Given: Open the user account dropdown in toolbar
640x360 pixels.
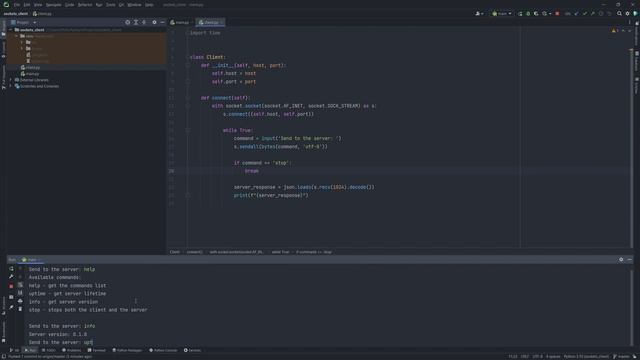Looking at the screenshot, I should click(x=479, y=13).
